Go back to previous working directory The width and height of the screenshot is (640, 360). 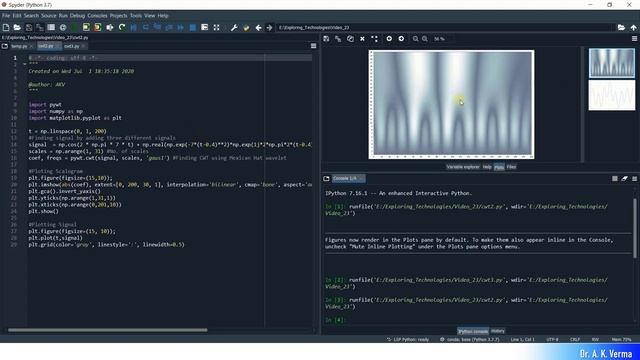258,27
